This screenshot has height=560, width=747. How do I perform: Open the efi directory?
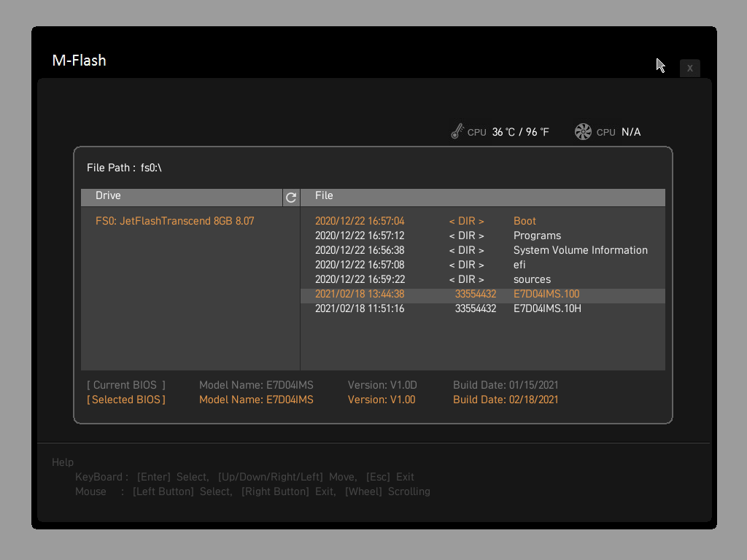click(519, 265)
